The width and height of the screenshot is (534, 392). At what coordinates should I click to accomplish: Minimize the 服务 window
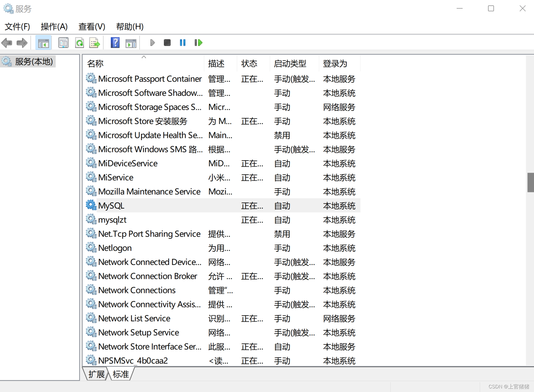pos(460,8)
